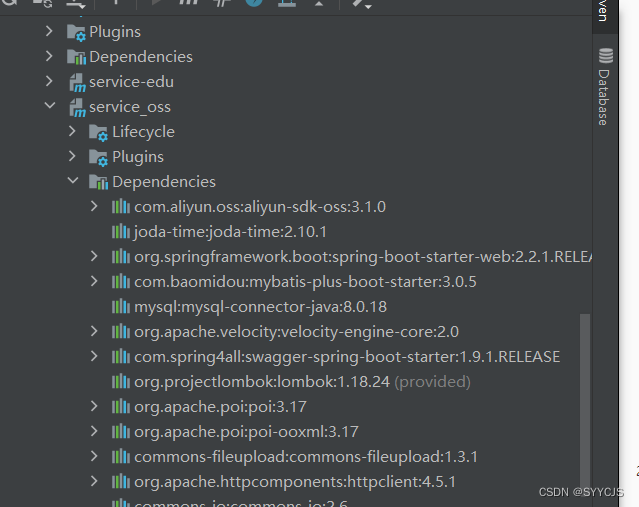Collapse the service_oss module
Screen dimensions: 639x507
[x=50, y=106]
